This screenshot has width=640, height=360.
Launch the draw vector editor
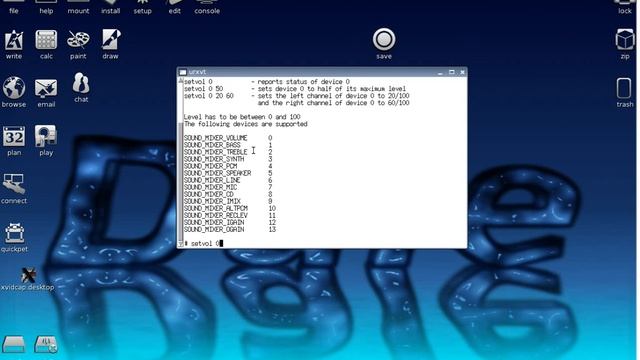(x=111, y=44)
